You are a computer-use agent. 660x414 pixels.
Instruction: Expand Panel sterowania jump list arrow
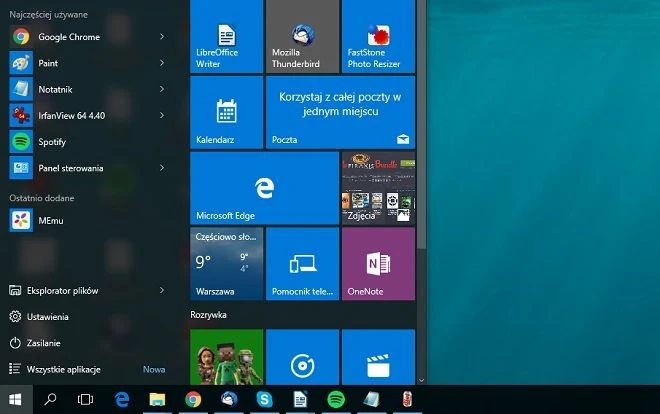pos(162,168)
